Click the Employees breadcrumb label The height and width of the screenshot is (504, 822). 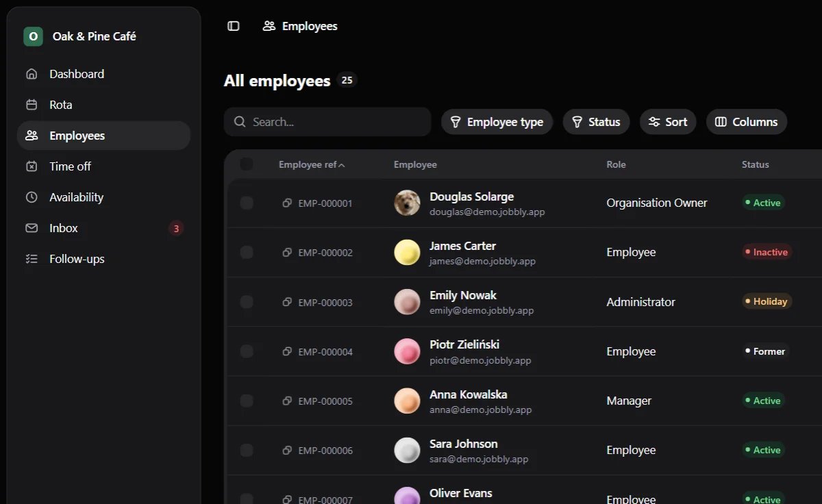click(x=310, y=26)
